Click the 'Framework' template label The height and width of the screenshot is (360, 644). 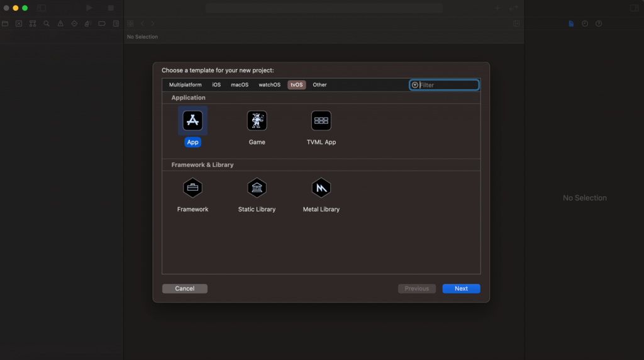(192, 209)
